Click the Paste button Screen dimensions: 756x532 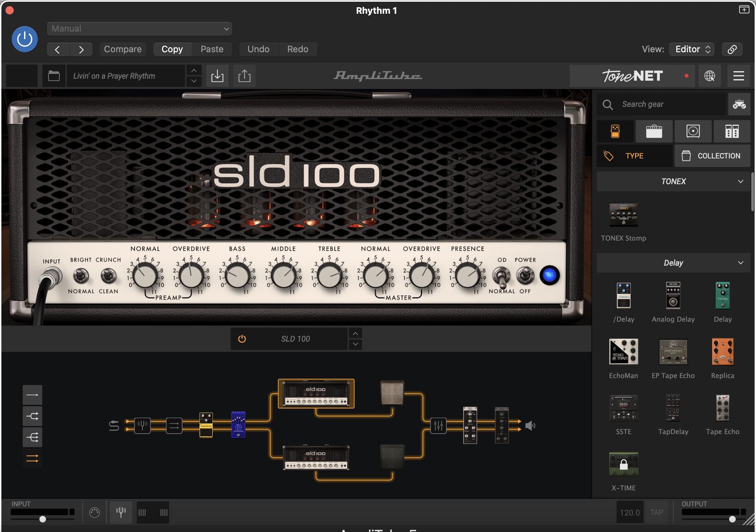[212, 49]
